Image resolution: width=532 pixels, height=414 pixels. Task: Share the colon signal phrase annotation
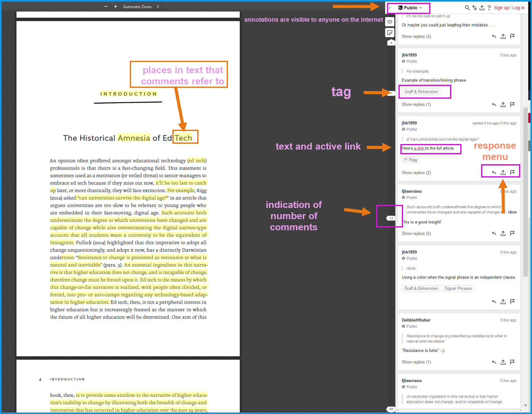tap(503, 302)
